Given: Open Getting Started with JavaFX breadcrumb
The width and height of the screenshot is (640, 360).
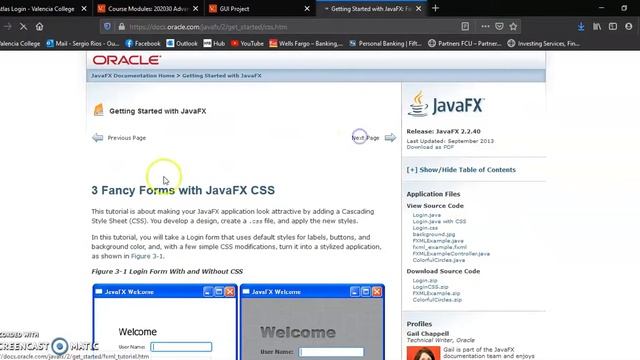Looking at the screenshot, I should [x=222, y=76].
